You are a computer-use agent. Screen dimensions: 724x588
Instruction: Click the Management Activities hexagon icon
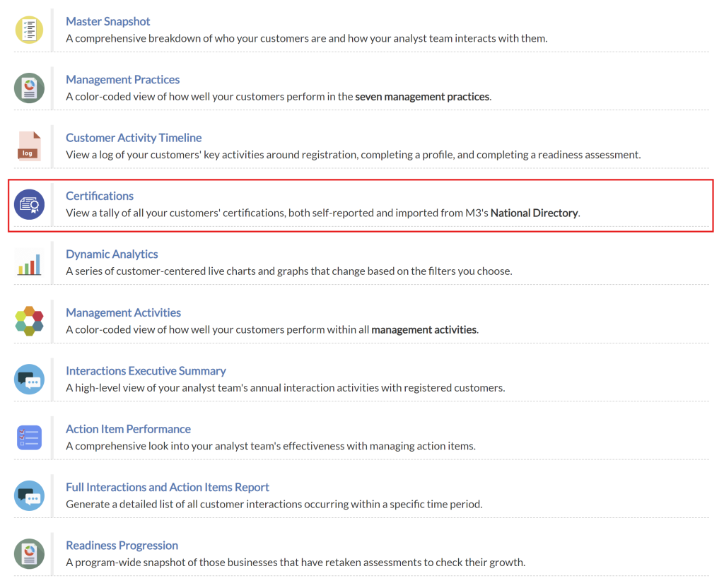pyautogui.click(x=29, y=321)
